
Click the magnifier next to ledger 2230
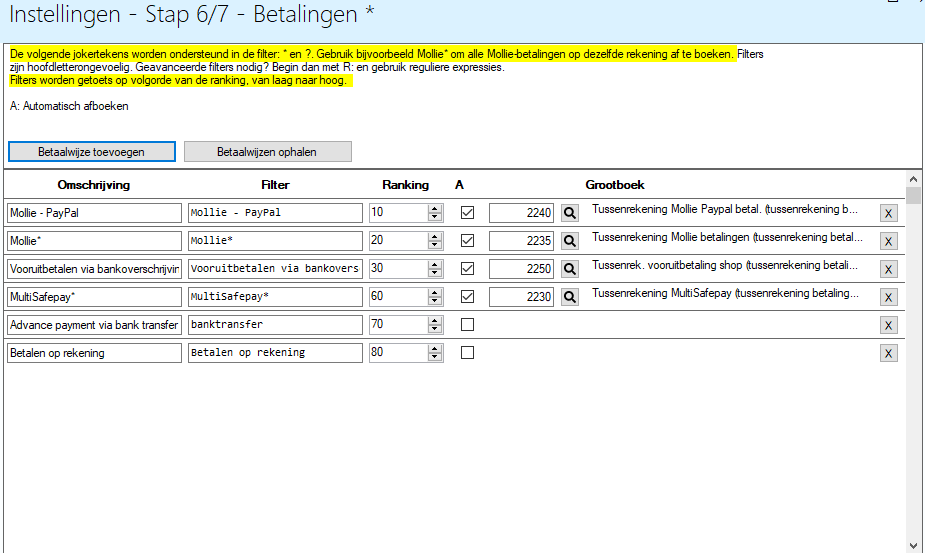(569, 297)
